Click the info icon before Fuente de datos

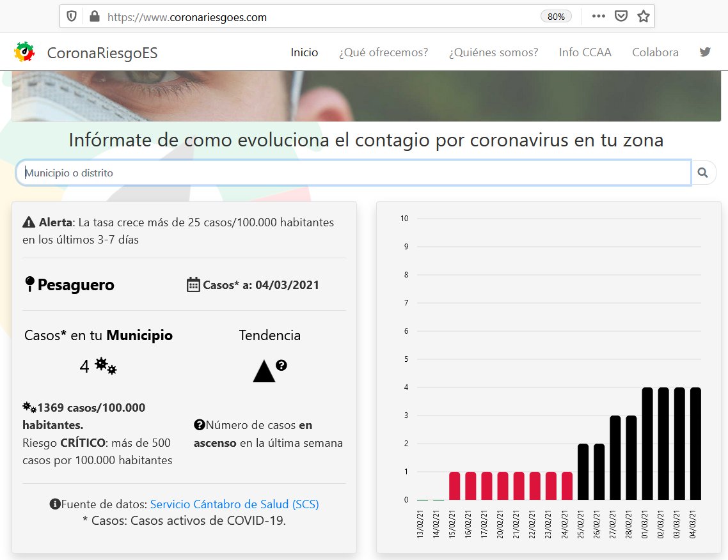(55, 504)
